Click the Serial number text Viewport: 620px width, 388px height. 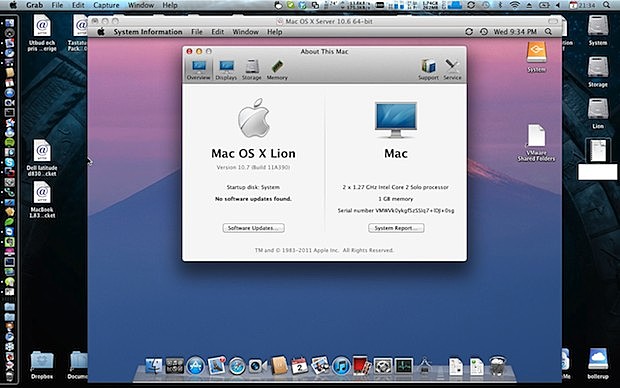point(396,210)
